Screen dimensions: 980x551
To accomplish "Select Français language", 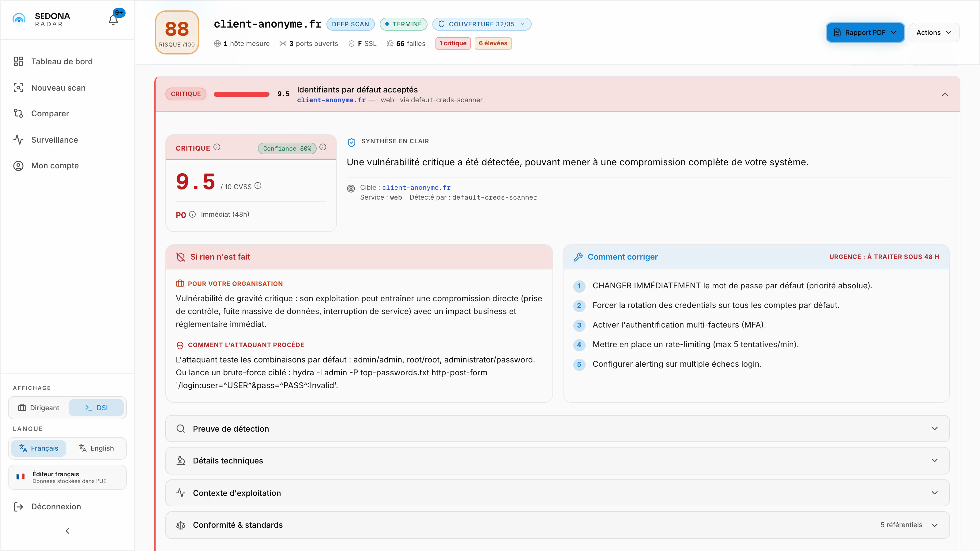I will [x=39, y=448].
